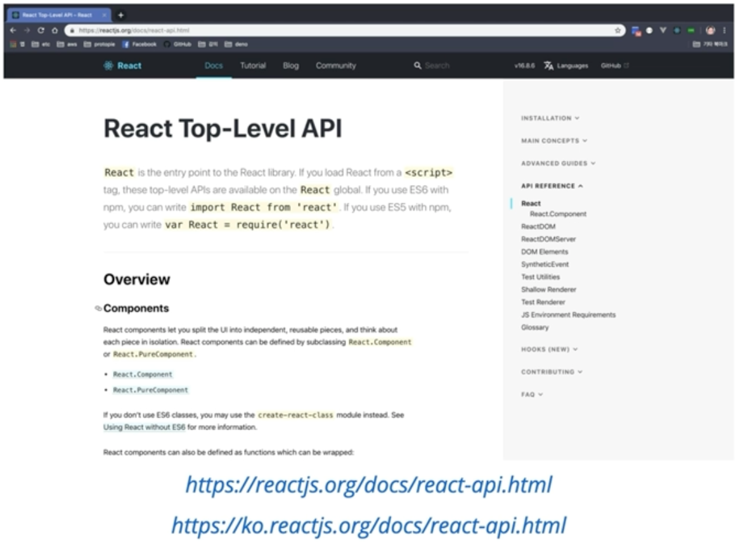Open the deno bookmarks folder

(x=236, y=44)
